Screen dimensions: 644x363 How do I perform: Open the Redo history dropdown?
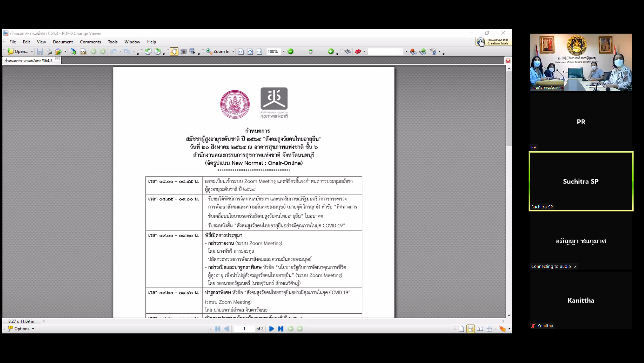[x=134, y=51]
